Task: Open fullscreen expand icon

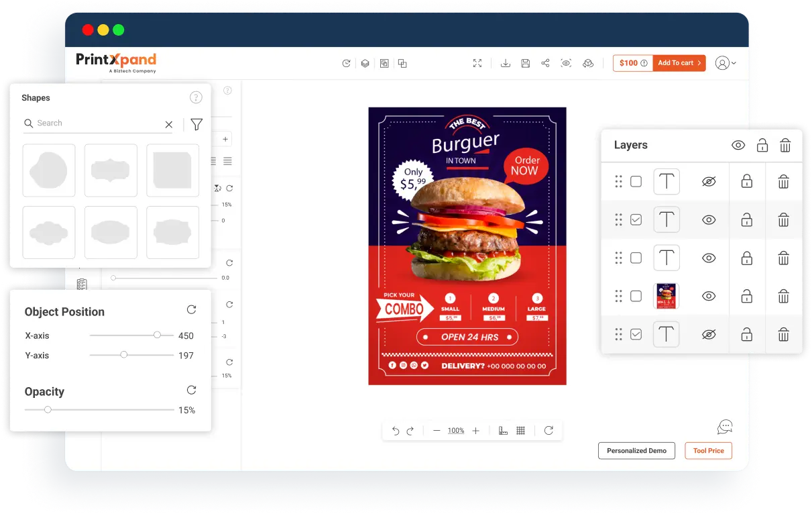Action: (x=477, y=63)
